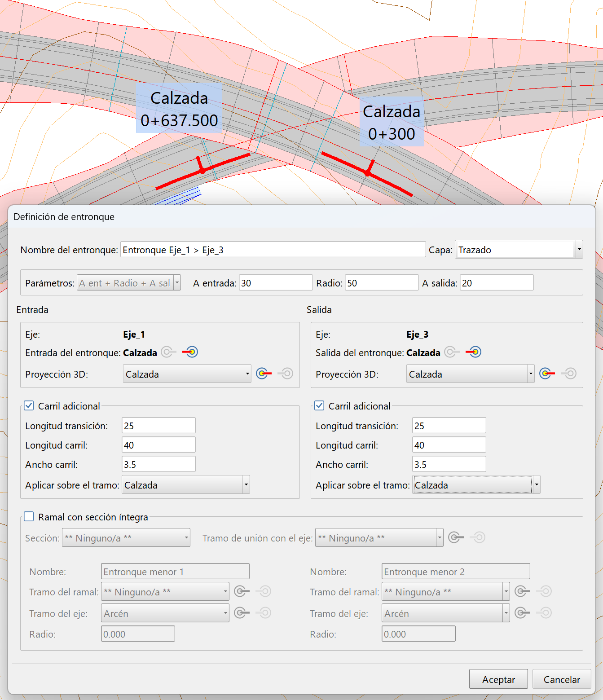Image resolution: width=603 pixels, height=700 pixels.
Task: Click gray icon next to Entrada Proyección 3D
Action: [x=286, y=374]
